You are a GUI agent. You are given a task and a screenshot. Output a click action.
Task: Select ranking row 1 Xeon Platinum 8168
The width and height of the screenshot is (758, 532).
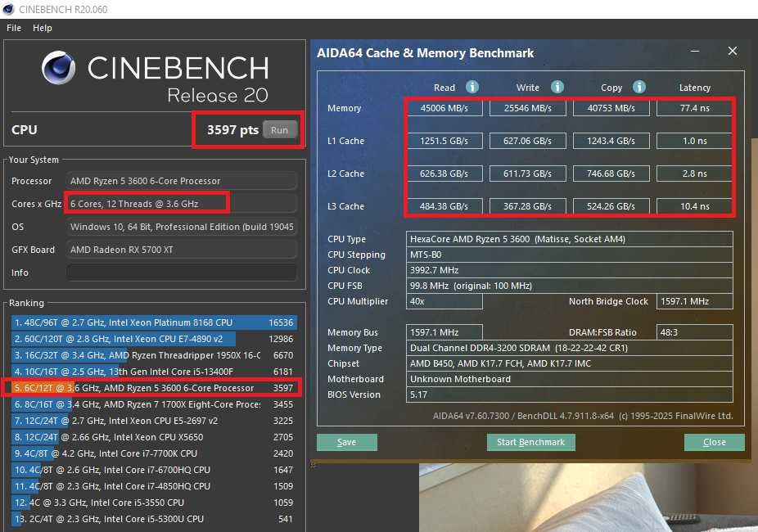click(x=154, y=322)
